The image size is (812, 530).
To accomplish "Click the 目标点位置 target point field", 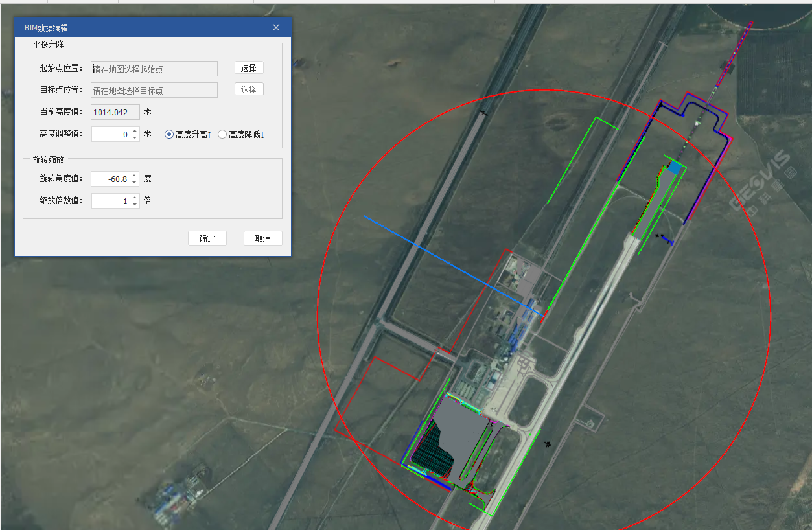I will pyautogui.click(x=154, y=90).
